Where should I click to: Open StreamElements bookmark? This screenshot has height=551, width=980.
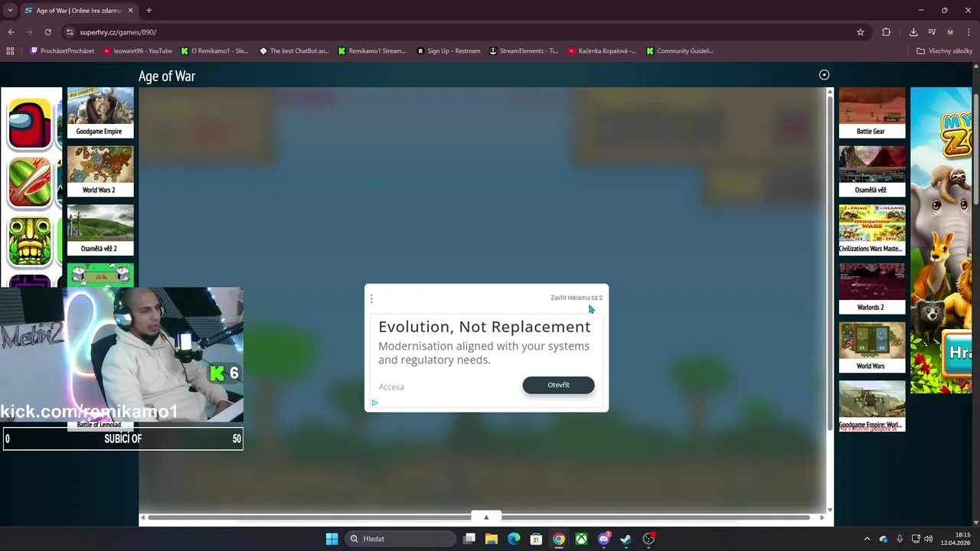click(524, 51)
